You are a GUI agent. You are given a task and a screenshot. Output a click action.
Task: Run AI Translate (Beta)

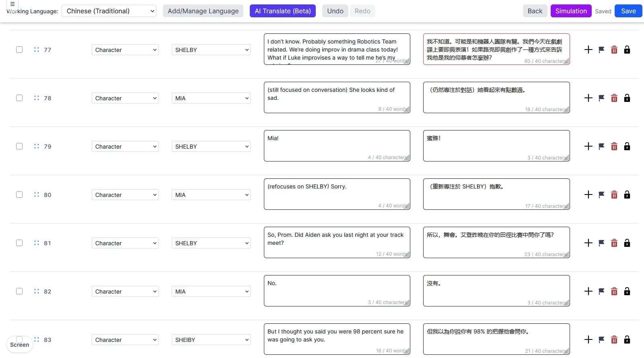pyautogui.click(x=283, y=11)
